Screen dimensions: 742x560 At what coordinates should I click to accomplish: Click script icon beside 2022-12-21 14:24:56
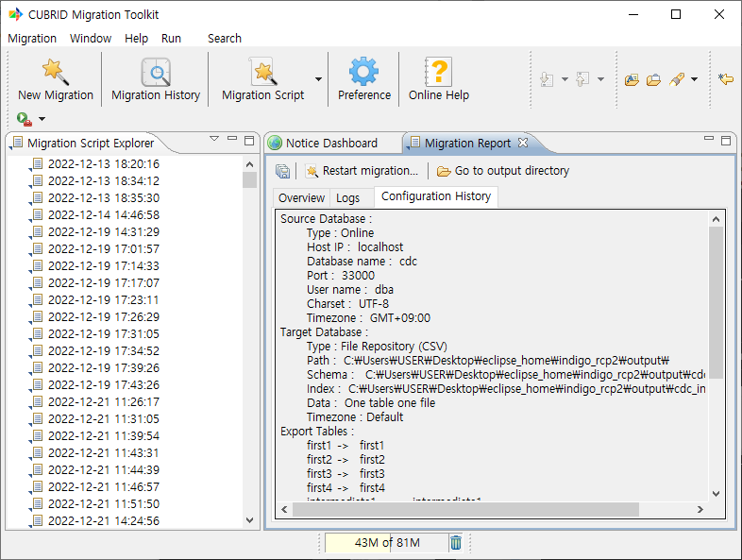click(x=37, y=520)
